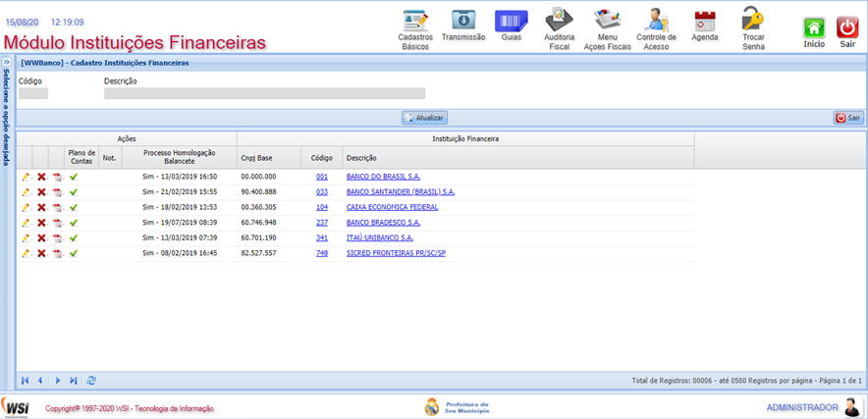Click the ADMINISTRADOR user avatar icon

coord(852,407)
